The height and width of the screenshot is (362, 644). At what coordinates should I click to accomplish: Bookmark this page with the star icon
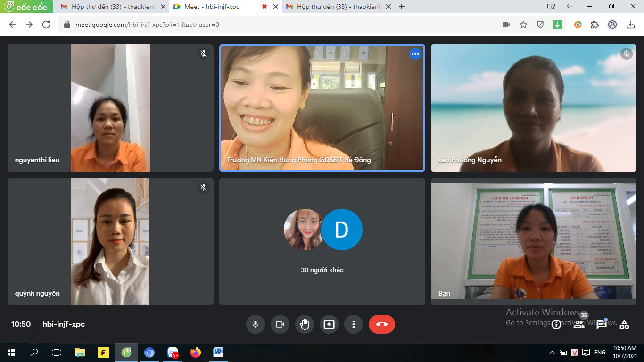click(523, 25)
